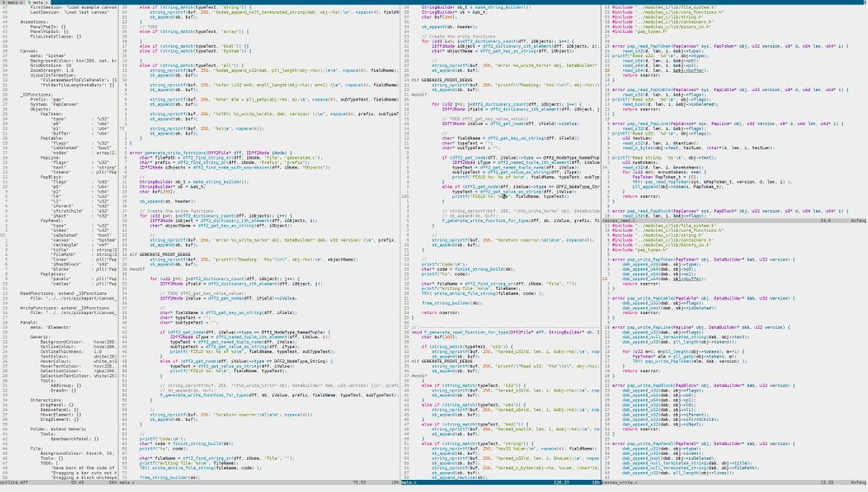Click the RemovePanel: {} entry

pos(59,410)
